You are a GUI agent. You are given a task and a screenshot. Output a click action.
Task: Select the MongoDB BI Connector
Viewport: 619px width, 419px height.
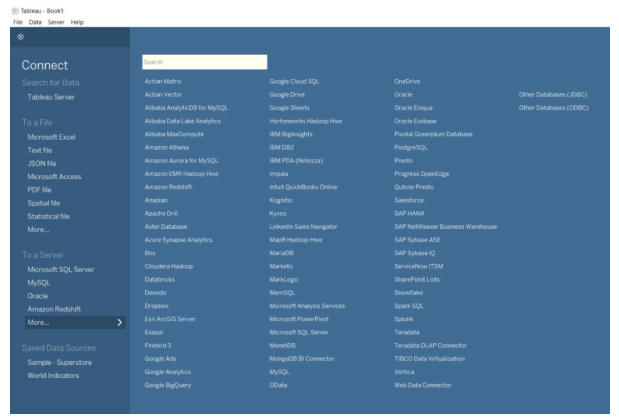click(x=302, y=359)
